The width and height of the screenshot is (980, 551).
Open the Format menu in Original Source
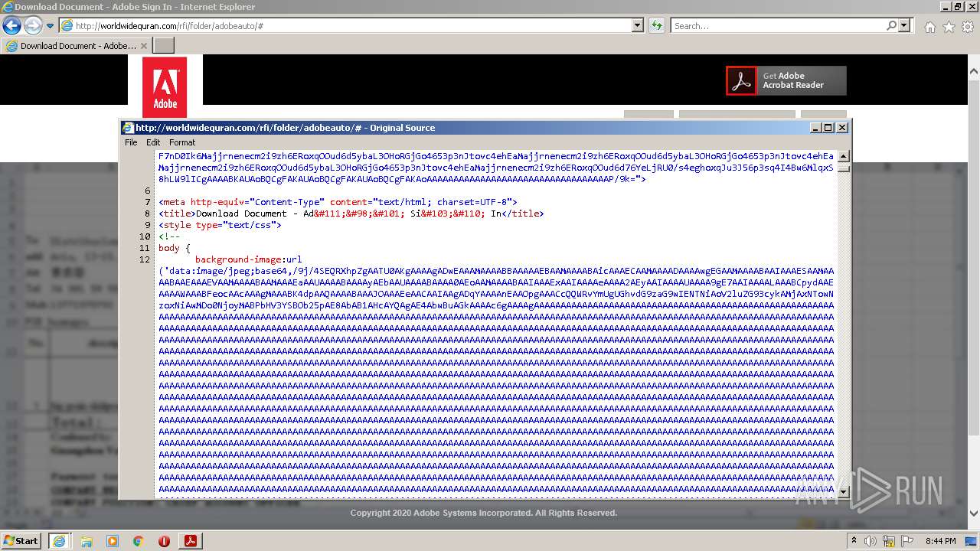click(x=182, y=142)
